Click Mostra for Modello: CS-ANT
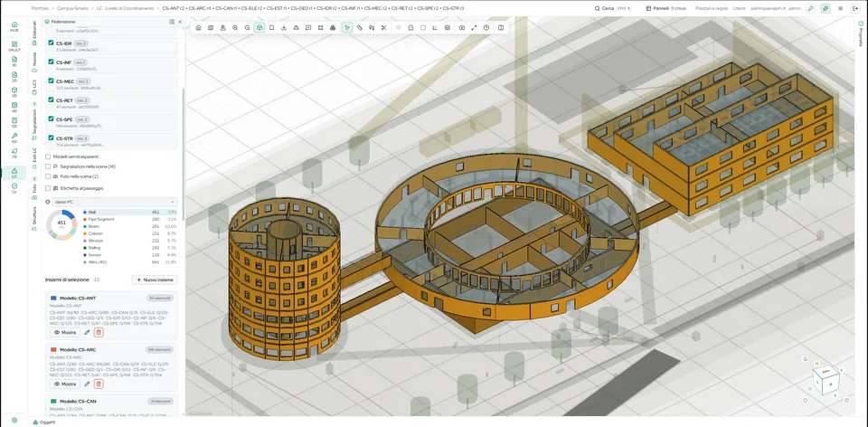868x427 pixels. (x=65, y=332)
